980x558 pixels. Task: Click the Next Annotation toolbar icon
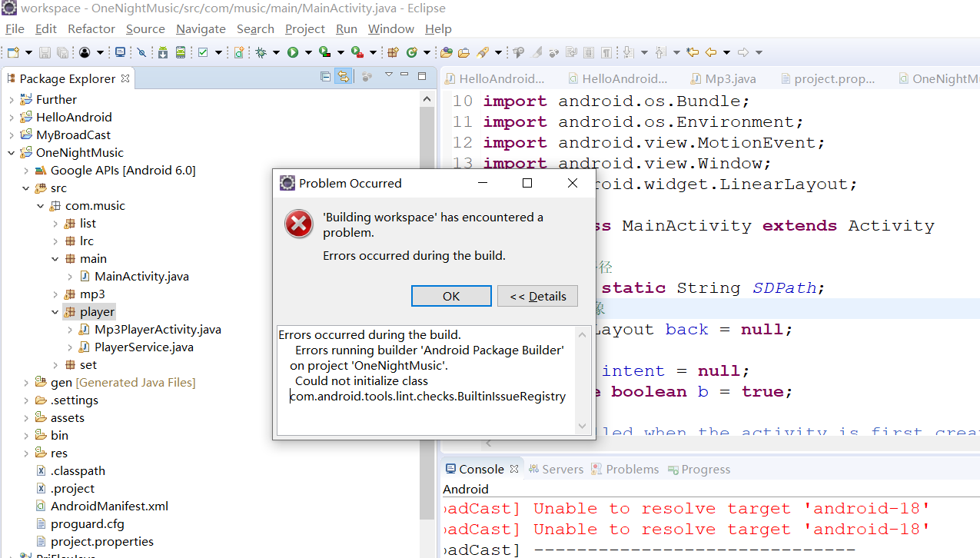pos(628,52)
